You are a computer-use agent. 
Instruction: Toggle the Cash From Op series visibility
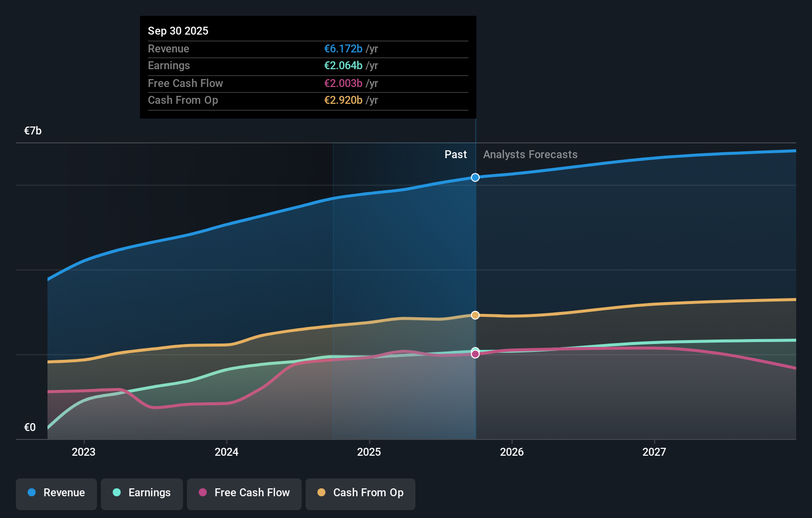pos(360,494)
